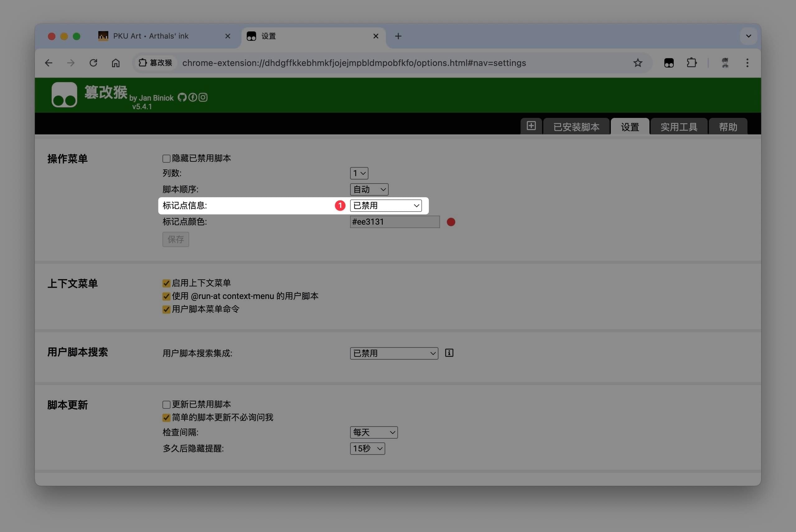Open the Chrome extensions puzzle icon
Screen dimensions: 796x532
pos(691,63)
